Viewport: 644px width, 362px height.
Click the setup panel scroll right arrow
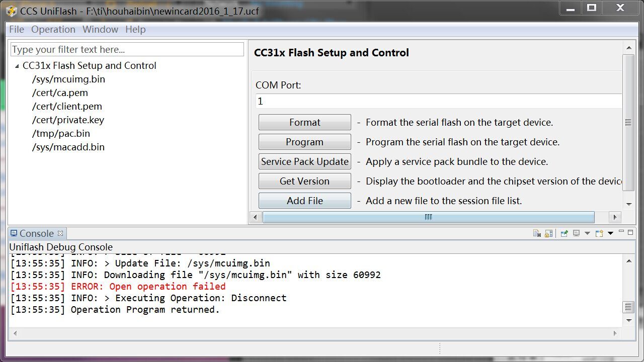tap(615, 217)
